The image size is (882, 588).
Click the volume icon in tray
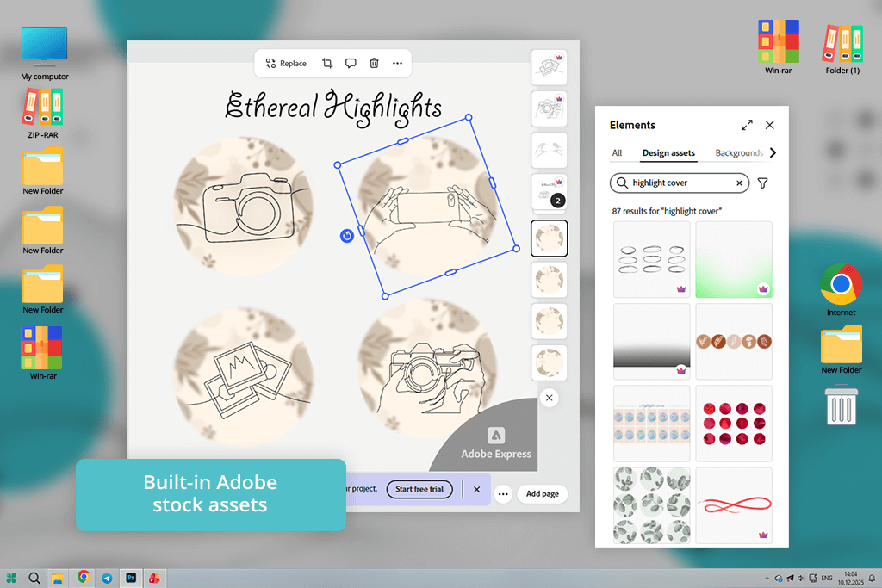point(800,578)
